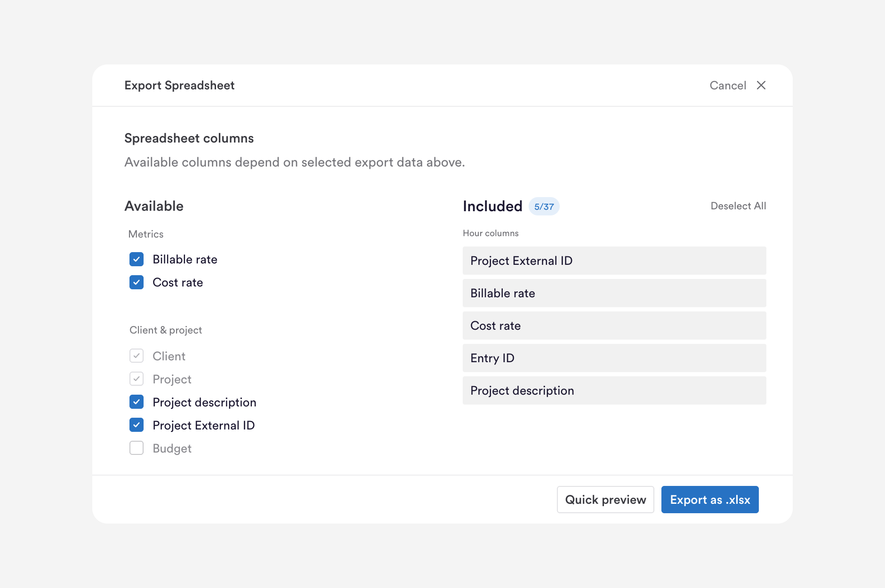The height and width of the screenshot is (588, 885).
Task: Select the Cost rate included column row
Action: tap(614, 326)
